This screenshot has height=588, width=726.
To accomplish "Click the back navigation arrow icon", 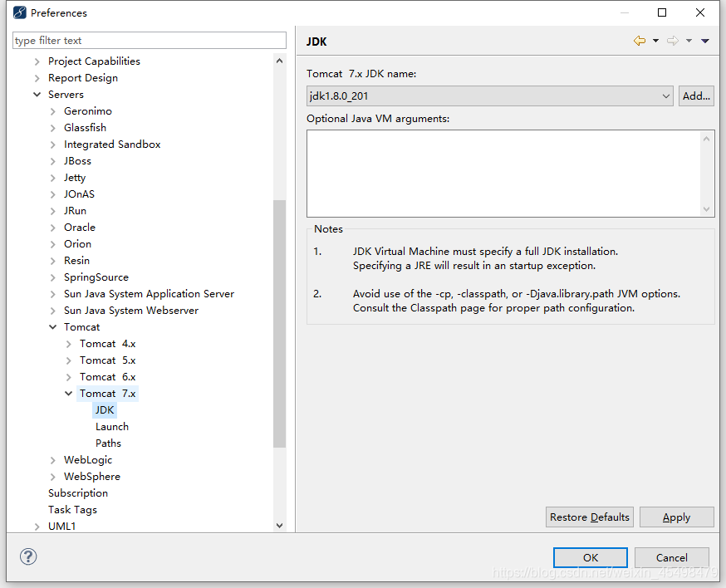I will tap(640, 41).
